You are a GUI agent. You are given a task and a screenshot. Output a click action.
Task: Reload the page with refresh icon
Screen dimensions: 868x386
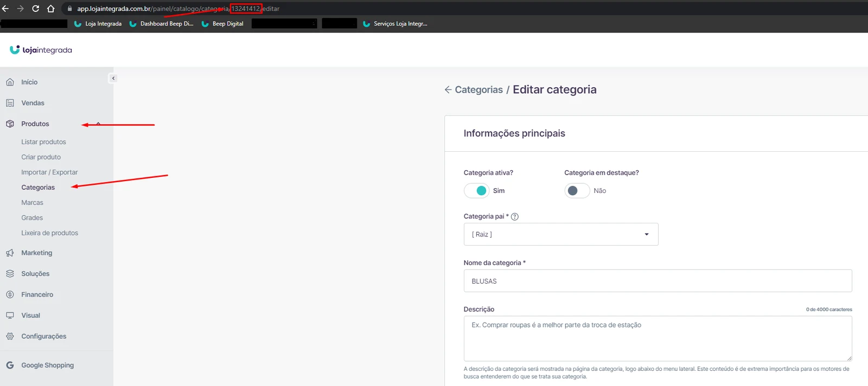pos(35,9)
